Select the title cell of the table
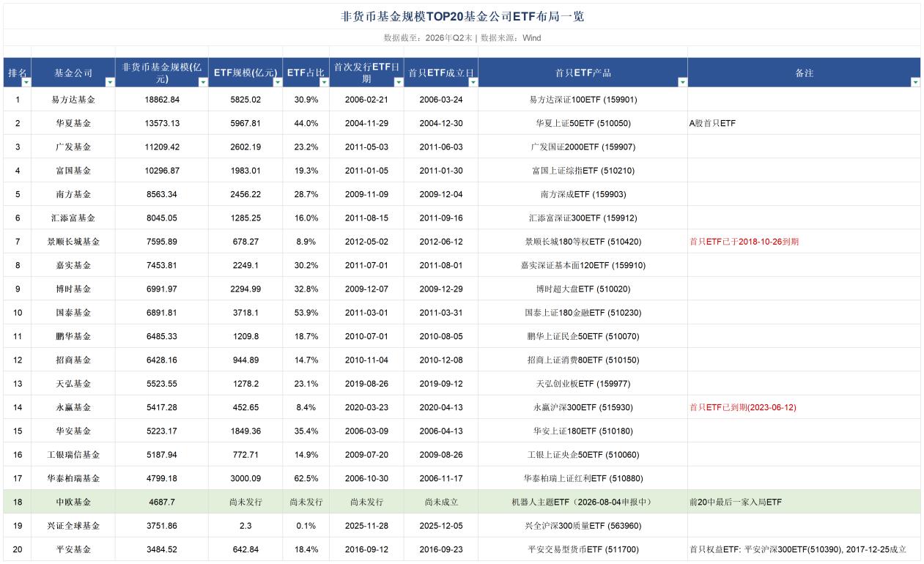This screenshot has height=564, width=924. pyautogui.click(x=462, y=16)
